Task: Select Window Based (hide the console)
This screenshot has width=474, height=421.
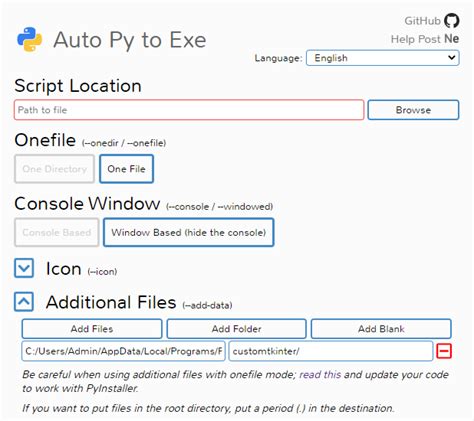Action: click(x=189, y=232)
